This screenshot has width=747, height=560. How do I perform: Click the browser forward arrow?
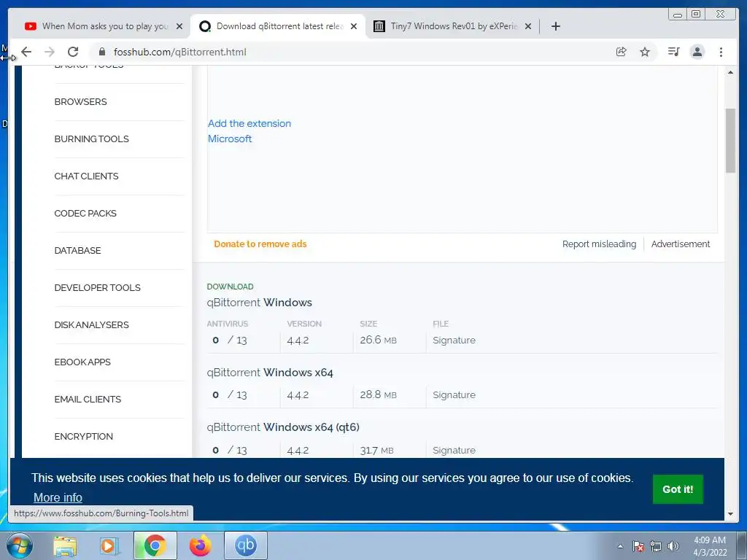(x=49, y=52)
